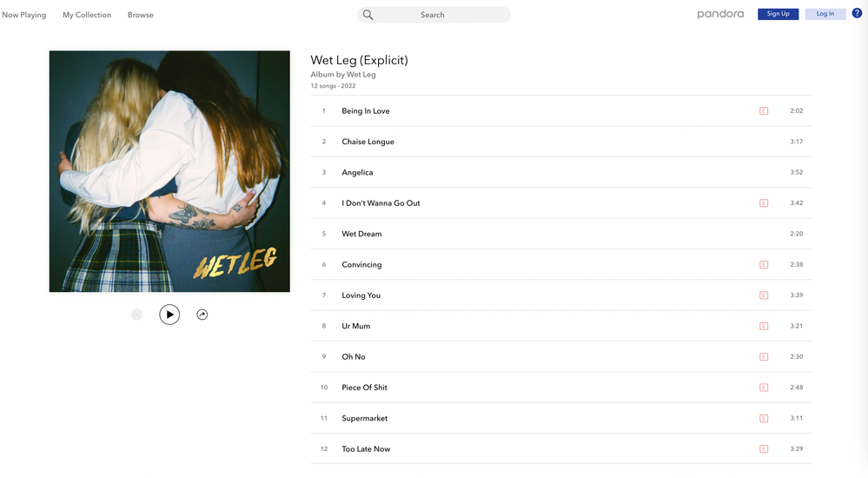Image resolution: width=868 pixels, height=478 pixels.
Task: Play the Wet Leg album
Action: pos(169,315)
